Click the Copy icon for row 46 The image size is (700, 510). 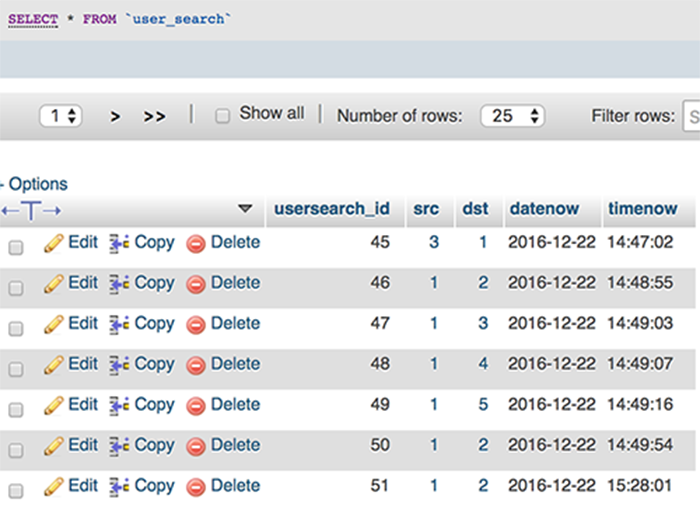[x=119, y=284]
